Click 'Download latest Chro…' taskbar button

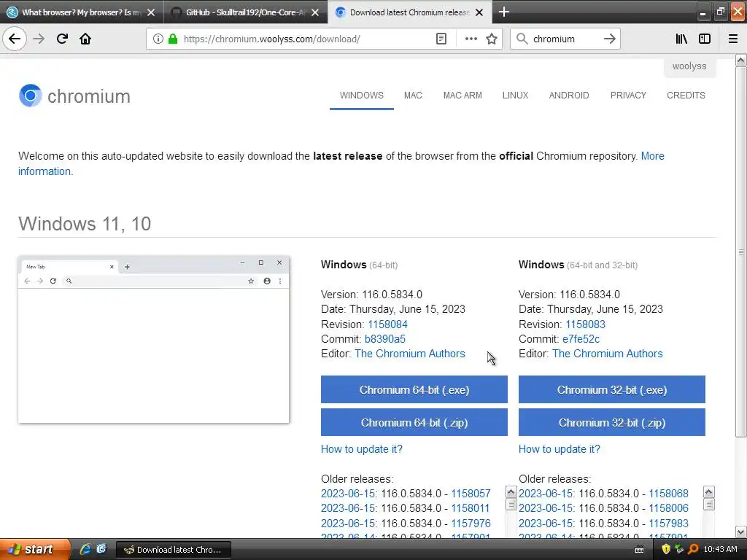pos(174,550)
